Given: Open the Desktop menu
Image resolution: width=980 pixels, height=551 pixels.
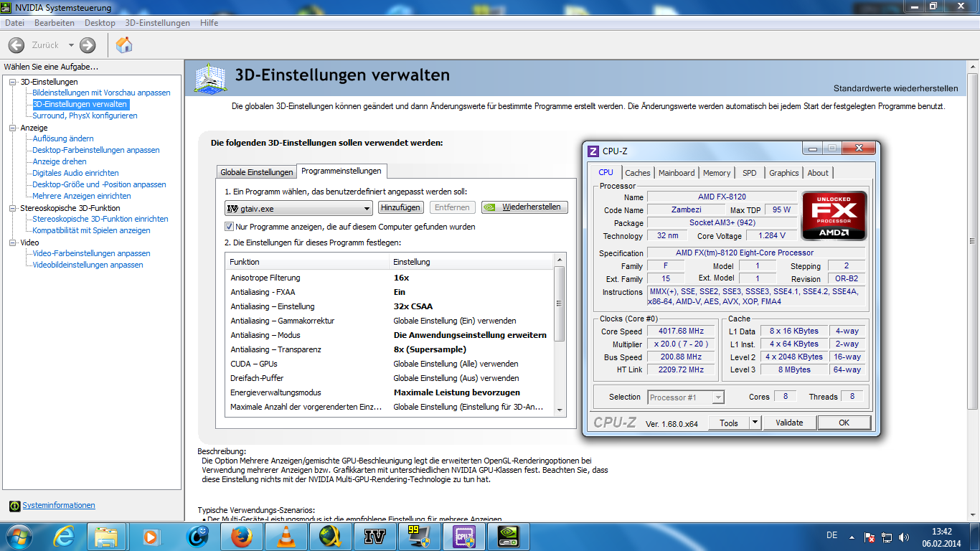Looking at the screenshot, I should pos(100,23).
